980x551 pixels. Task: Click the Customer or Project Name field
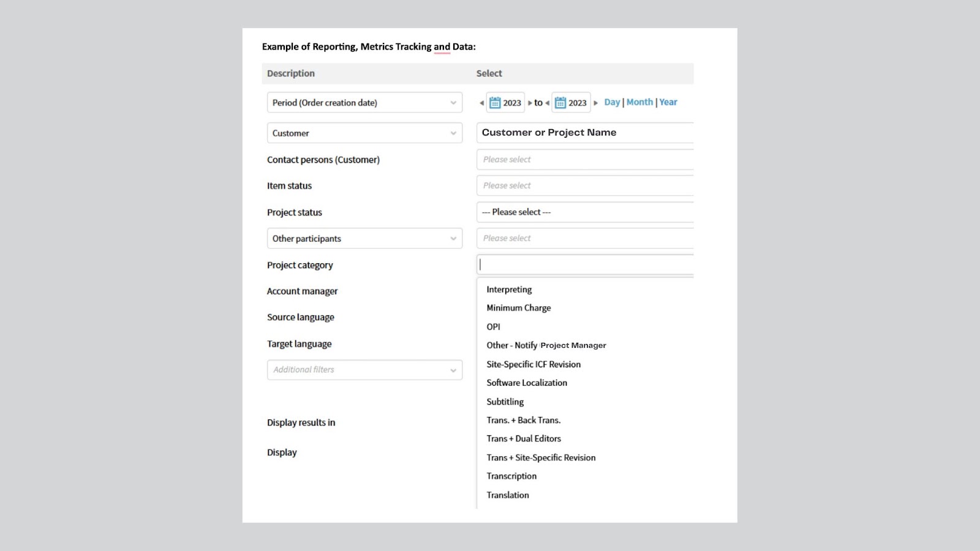[x=585, y=132]
